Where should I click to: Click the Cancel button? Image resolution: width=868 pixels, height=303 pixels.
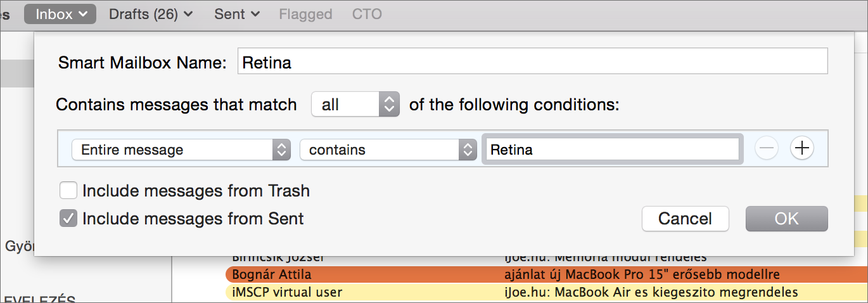click(x=685, y=219)
